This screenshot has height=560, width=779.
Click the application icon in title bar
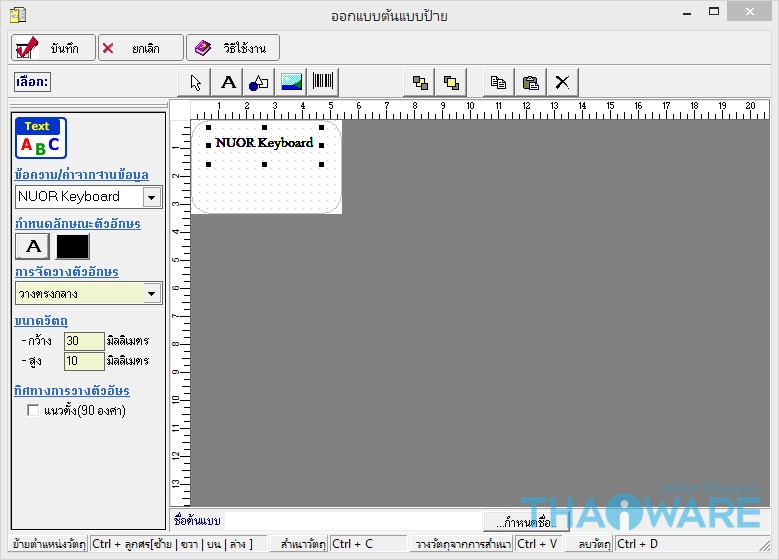18,15
